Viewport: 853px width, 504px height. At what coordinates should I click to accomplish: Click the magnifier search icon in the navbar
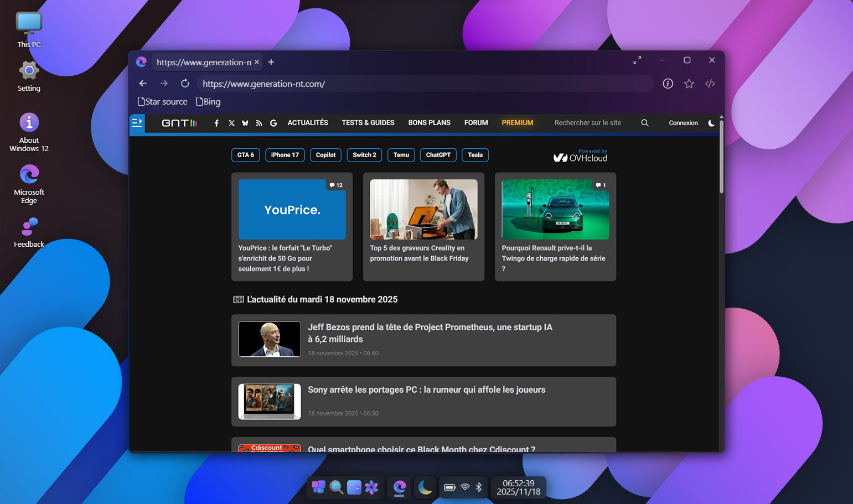644,123
